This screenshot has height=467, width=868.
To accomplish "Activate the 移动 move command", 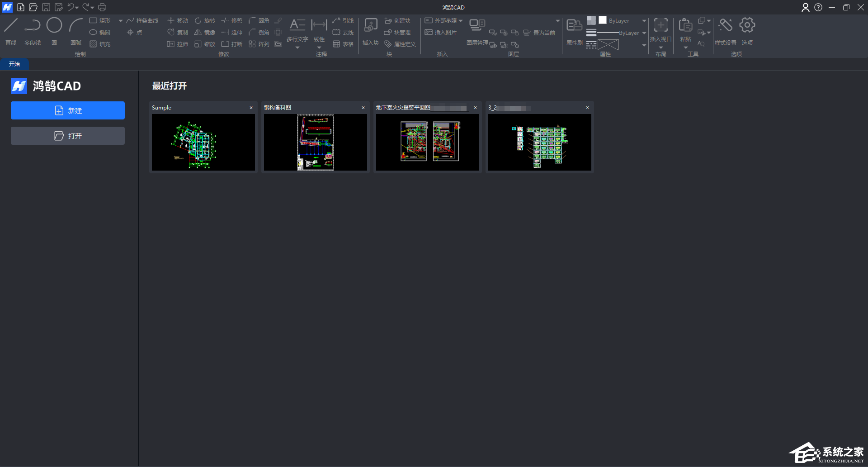I will [x=178, y=21].
